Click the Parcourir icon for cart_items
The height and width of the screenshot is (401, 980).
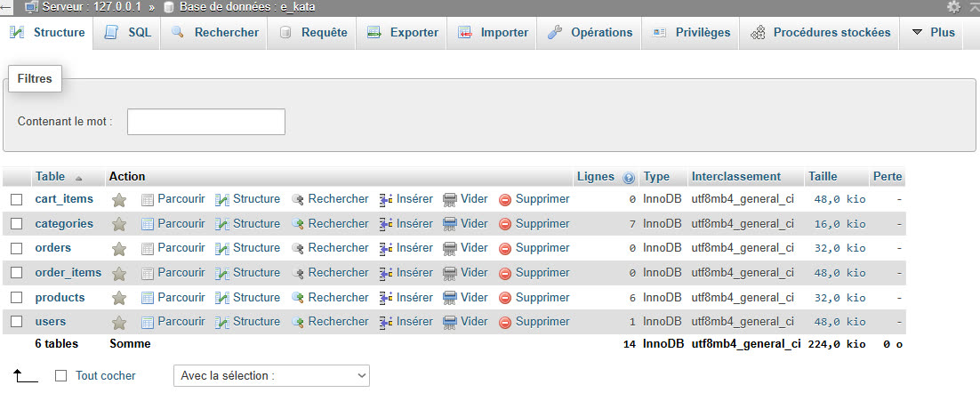pyautogui.click(x=148, y=200)
